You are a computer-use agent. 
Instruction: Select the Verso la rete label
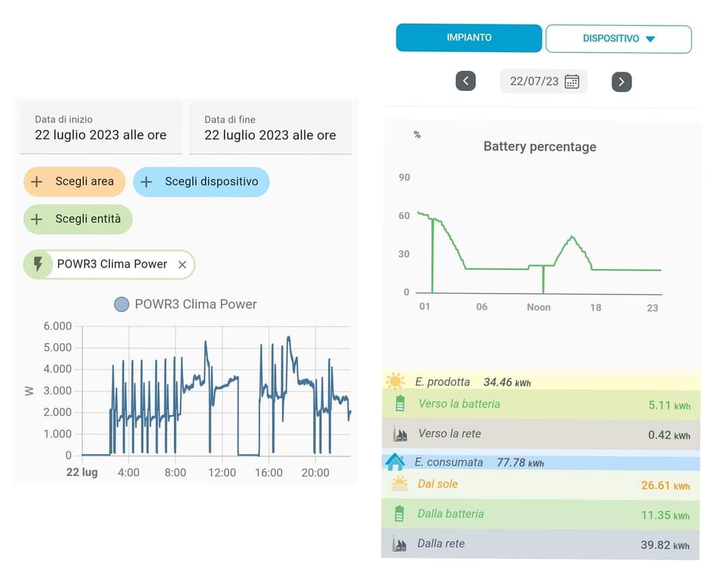450,434
